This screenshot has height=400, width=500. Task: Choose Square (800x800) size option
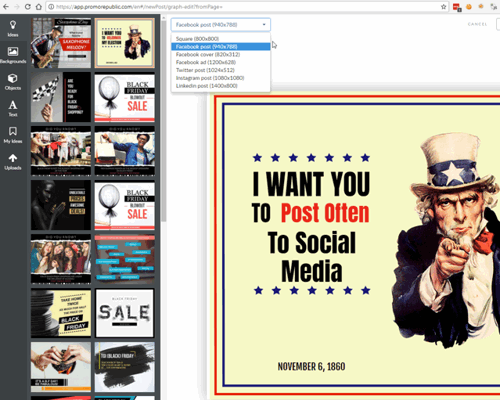pyautogui.click(x=221, y=39)
